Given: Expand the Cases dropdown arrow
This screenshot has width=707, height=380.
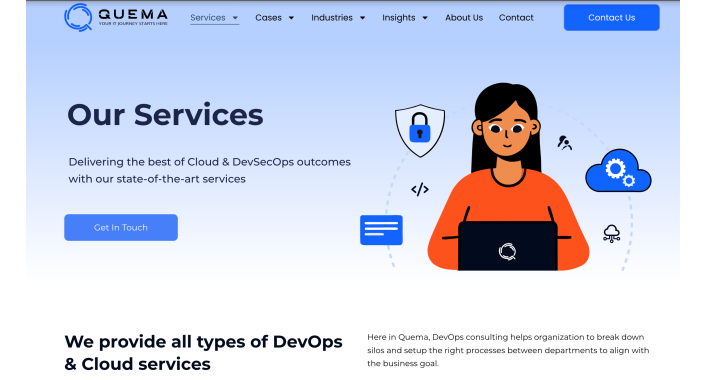Looking at the screenshot, I should click(x=291, y=18).
